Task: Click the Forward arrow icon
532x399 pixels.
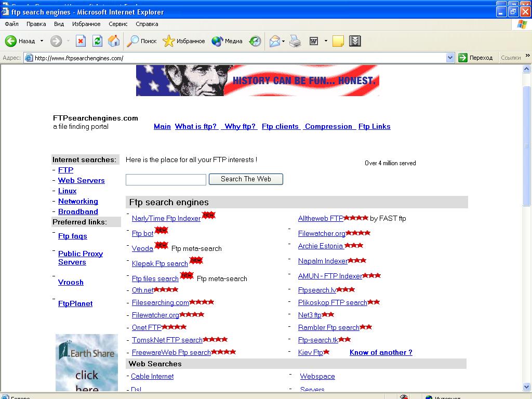Action: pos(56,41)
